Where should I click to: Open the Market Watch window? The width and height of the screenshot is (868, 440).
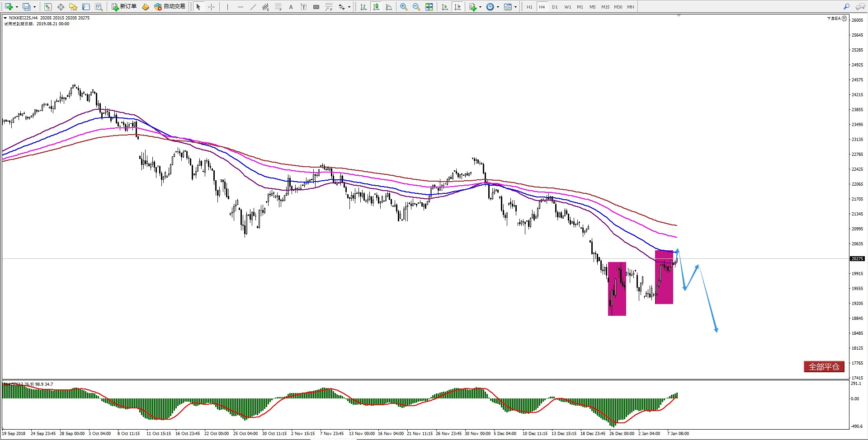tap(48, 7)
